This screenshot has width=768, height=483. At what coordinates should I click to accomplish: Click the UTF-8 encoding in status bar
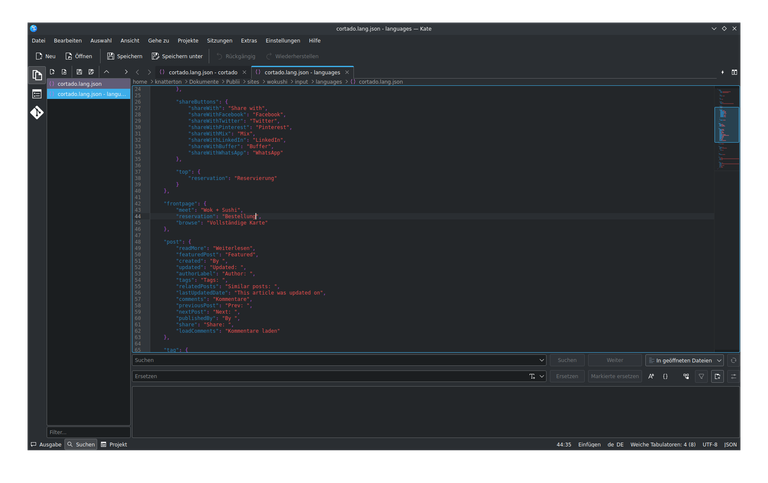[709, 444]
